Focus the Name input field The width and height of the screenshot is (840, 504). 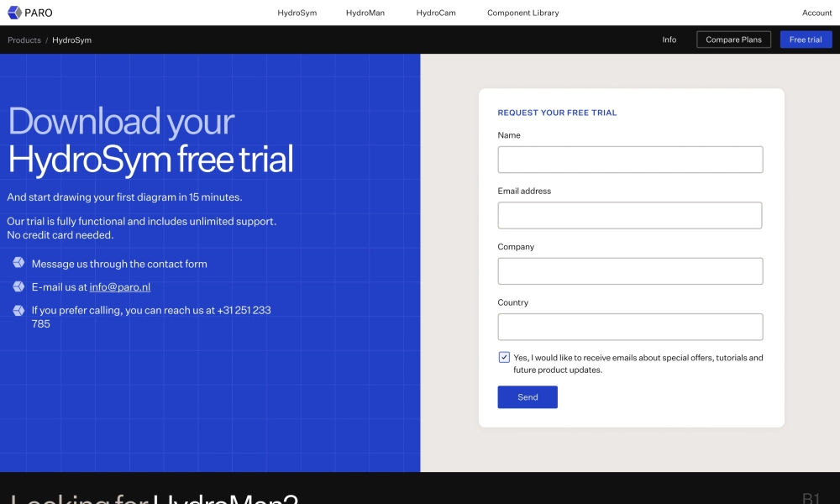tap(630, 160)
